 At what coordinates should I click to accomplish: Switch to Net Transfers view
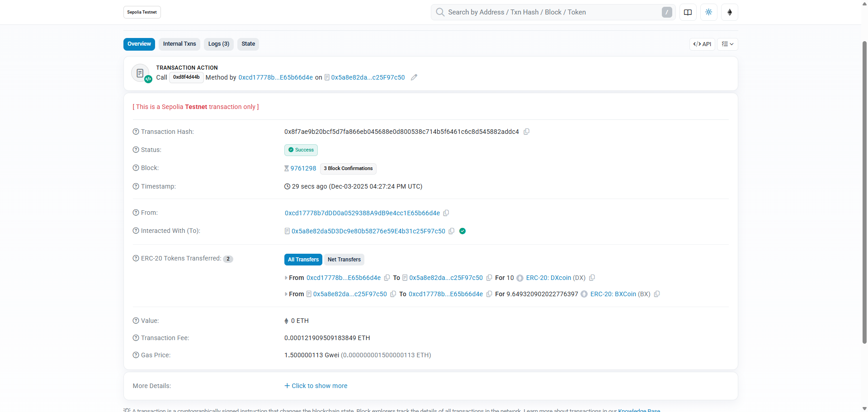(344, 260)
